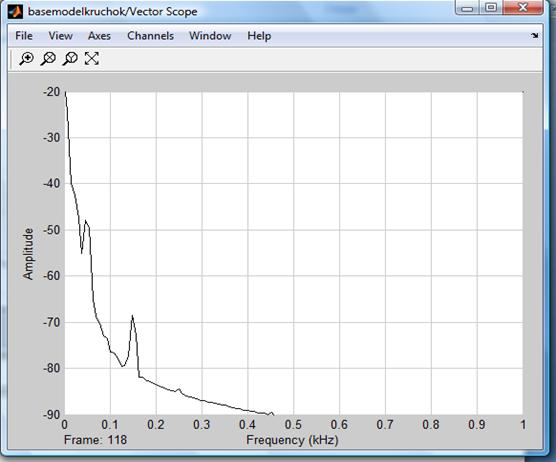This screenshot has width=556, height=462.
Task: Click the MATLAB logo in title bar
Action: click(16, 12)
